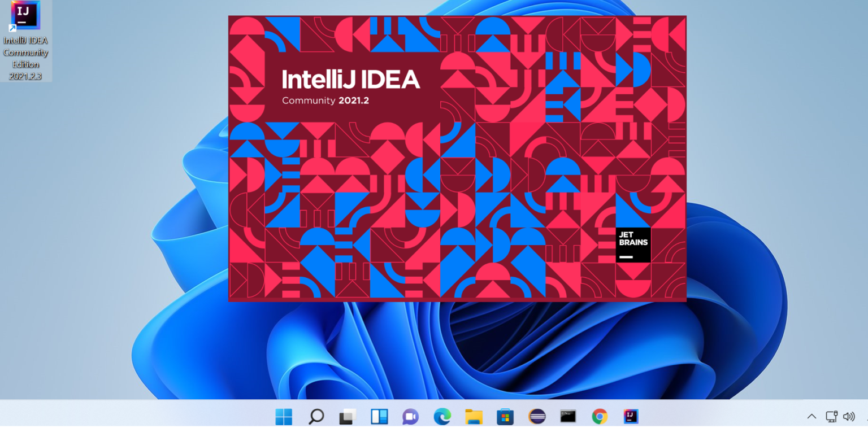Open the Start menu
This screenshot has width=868, height=428.
coord(284,417)
